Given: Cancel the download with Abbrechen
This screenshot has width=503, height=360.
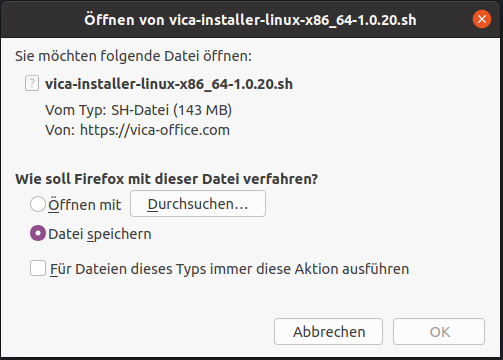Looking at the screenshot, I should pyautogui.click(x=328, y=332).
